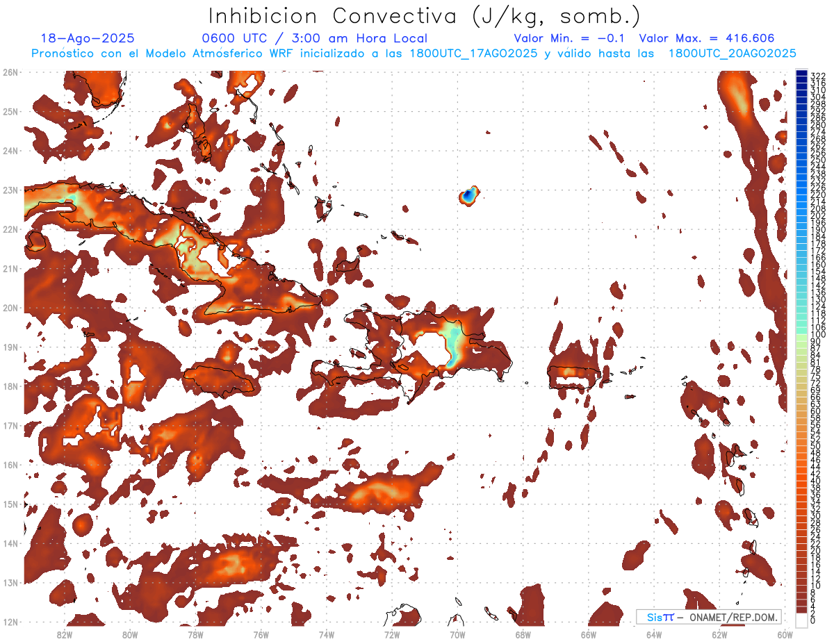Image resolution: width=834 pixels, height=644 pixels.
Task: Click the 25N latitude label
Action: click(x=10, y=111)
